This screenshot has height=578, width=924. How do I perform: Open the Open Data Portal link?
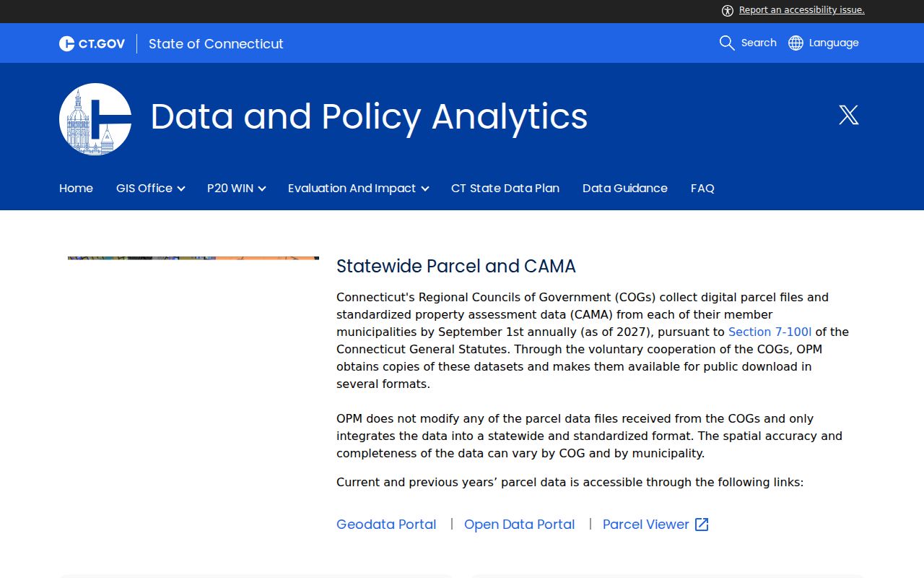[x=520, y=525]
